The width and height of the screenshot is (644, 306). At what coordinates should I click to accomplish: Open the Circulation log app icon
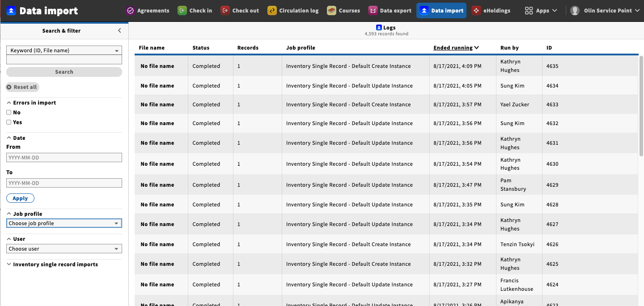click(272, 10)
